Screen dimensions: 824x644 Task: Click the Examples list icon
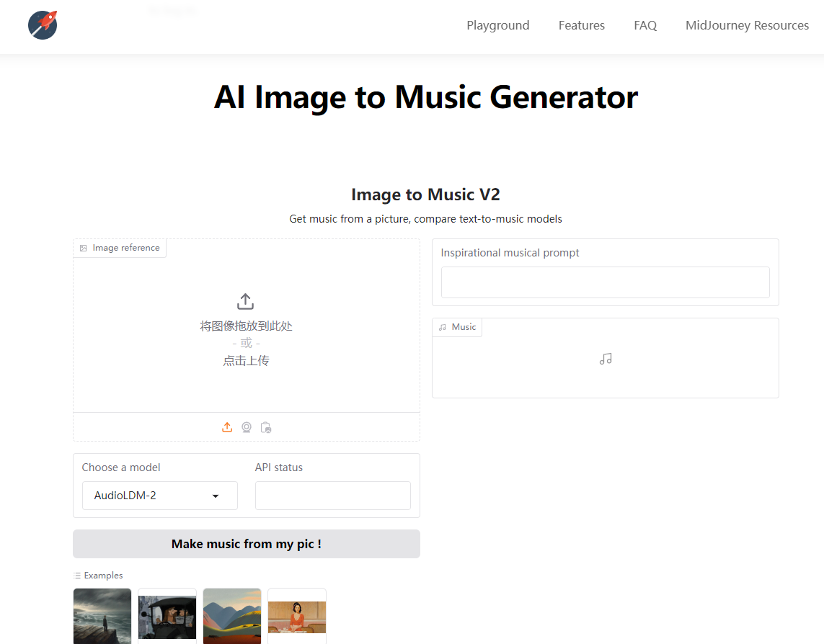[77, 576]
